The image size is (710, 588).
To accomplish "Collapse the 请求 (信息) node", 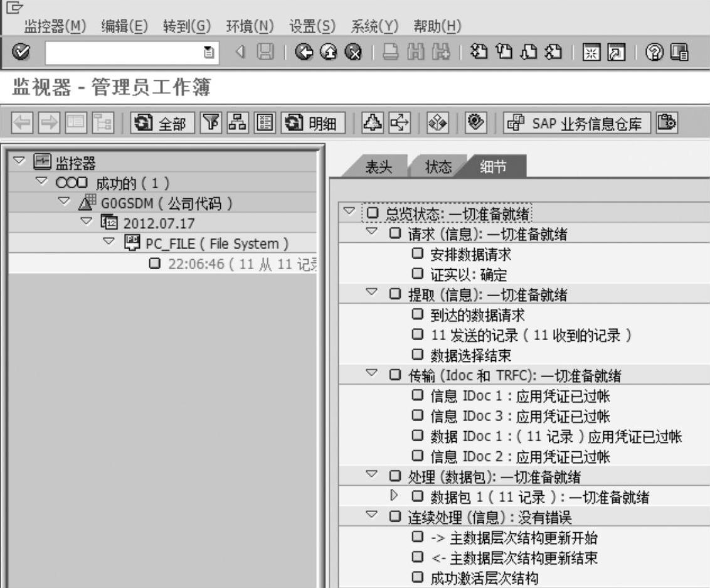I will point(371,230).
